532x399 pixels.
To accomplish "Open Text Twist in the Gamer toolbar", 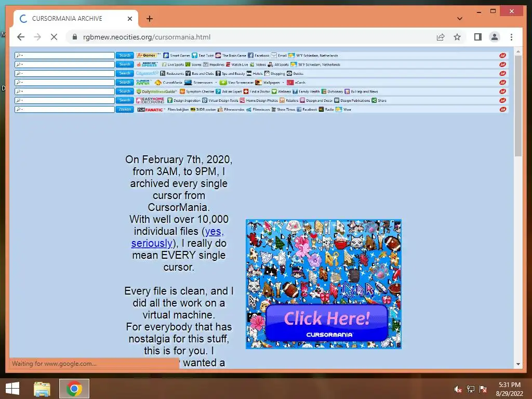I will (x=203, y=55).
